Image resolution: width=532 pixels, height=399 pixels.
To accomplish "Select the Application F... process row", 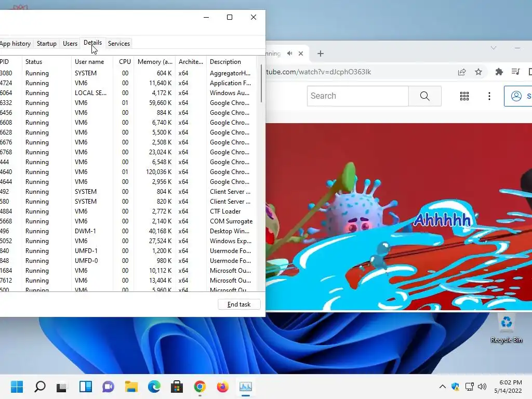I will tap(128, 83).
